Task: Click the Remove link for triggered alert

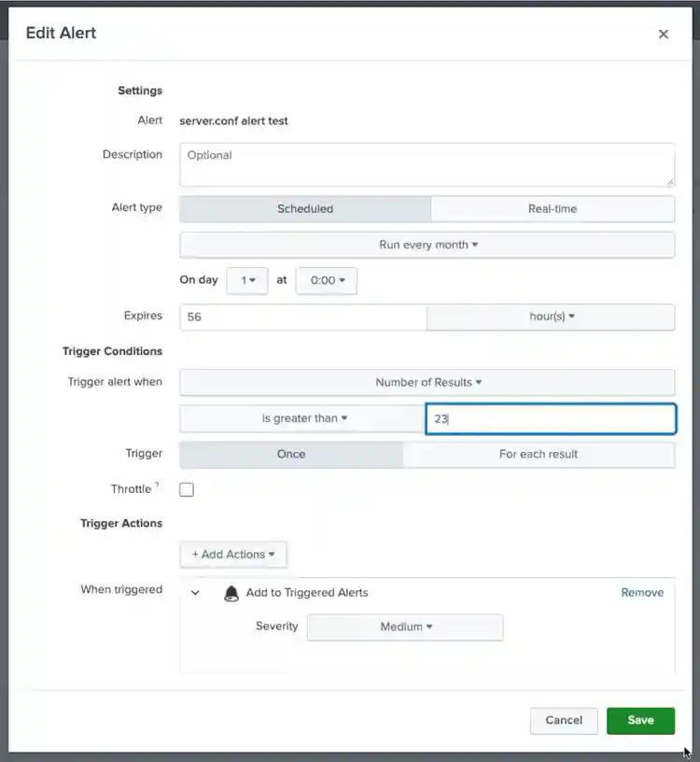Action: (x=642, y=593)
